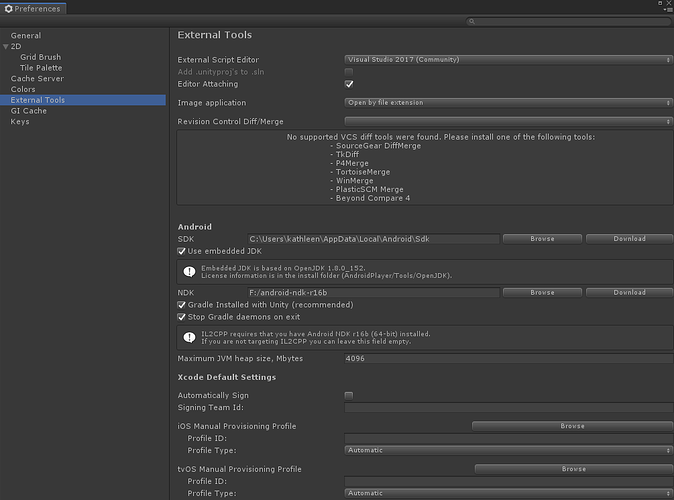Open the Cache Server preferences section

click(36, 79)
